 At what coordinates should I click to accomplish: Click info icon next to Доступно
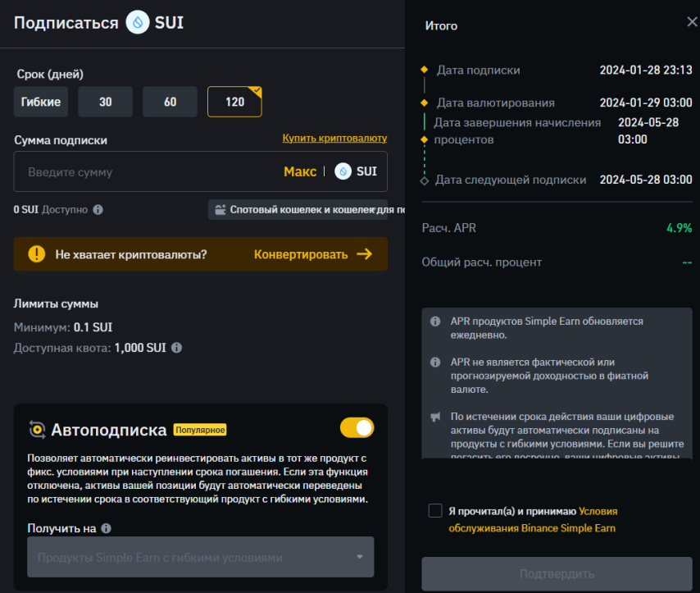tap(98, 210)
